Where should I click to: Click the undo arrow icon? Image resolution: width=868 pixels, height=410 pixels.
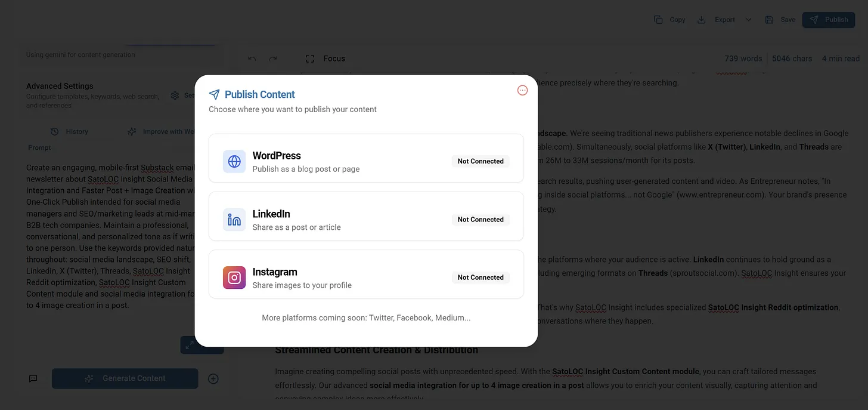click(251, 58)
